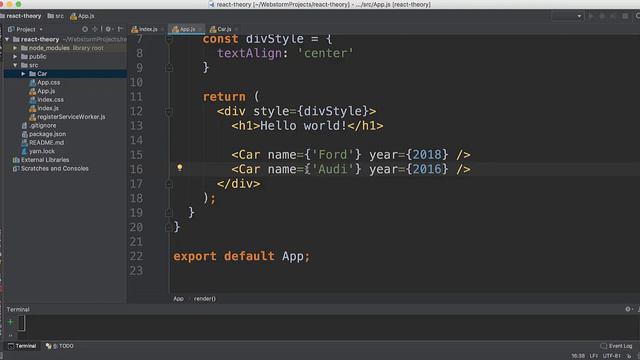Image resolution: width=640 pixels, height=360 pixels.
Task: Expand the Car folder
Action: [23, 74]
